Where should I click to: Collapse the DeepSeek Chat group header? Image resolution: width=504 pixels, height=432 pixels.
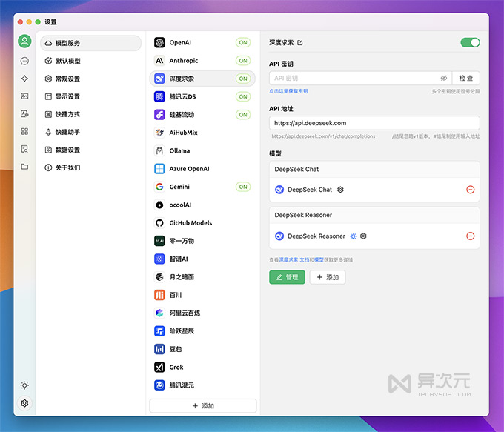(x=374, y=170)
